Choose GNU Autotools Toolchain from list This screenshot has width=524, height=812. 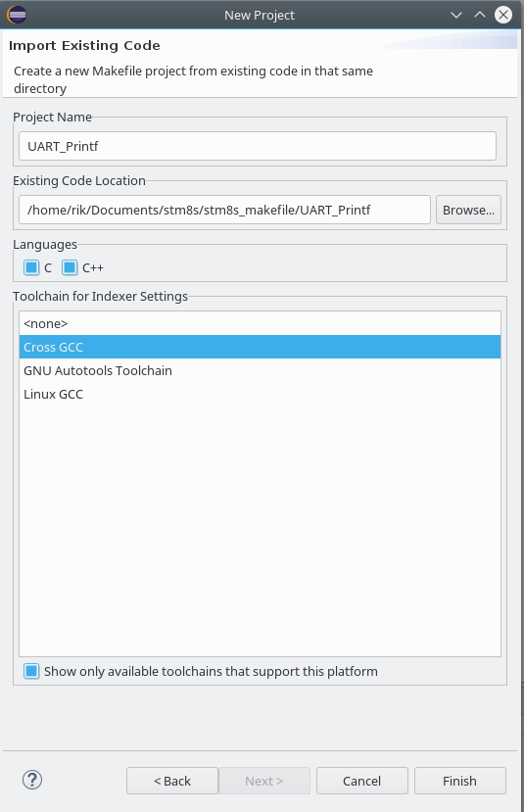click(x=260, y=371)
